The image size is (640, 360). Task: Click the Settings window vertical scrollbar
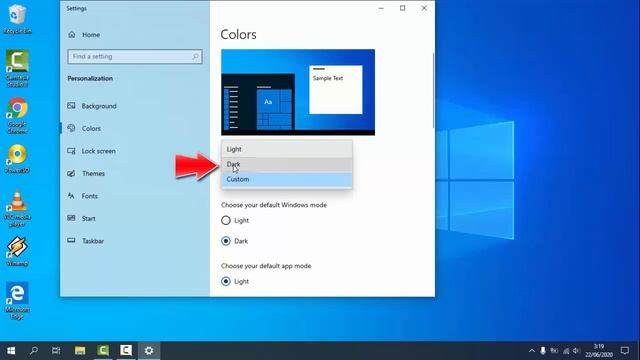[x=433, y=90]
